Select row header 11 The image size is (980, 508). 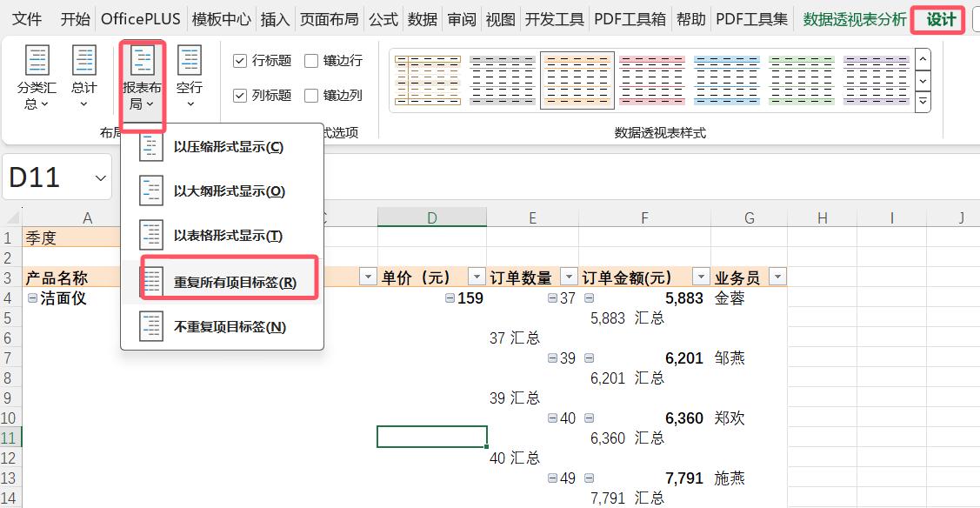(9, 438)
